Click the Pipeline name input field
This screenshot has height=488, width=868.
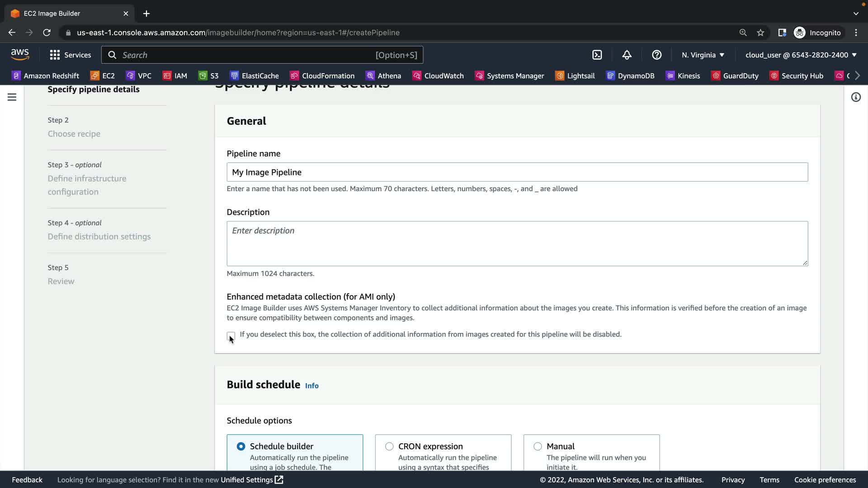pyautogui.click(x=517, y=172)
